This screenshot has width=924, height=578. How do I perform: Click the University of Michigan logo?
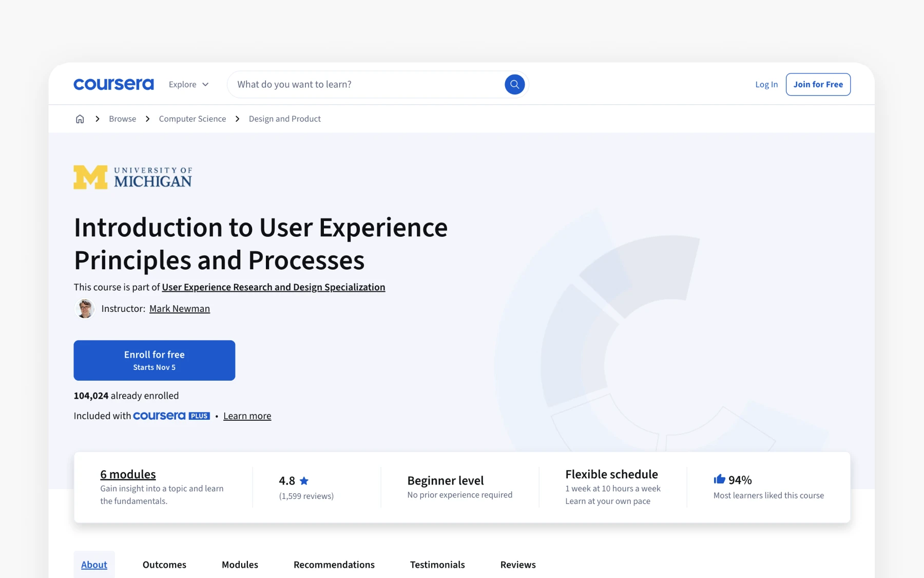click(133, 177)
